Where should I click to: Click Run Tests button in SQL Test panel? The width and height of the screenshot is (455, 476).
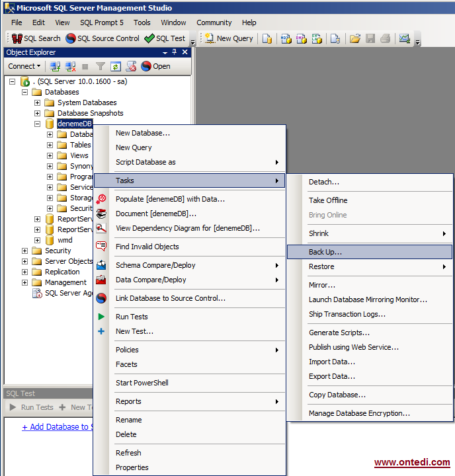coord(32,407)
